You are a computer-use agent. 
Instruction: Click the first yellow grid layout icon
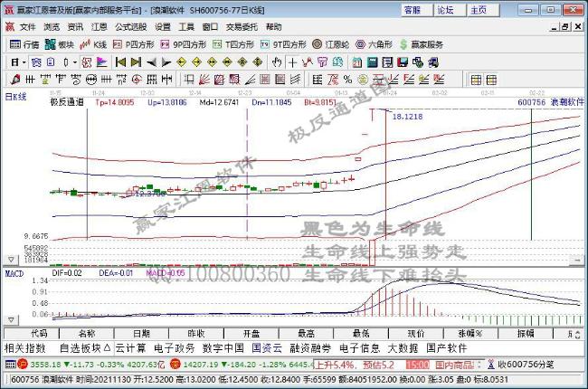pyautogui.click(x=476, y=80)
